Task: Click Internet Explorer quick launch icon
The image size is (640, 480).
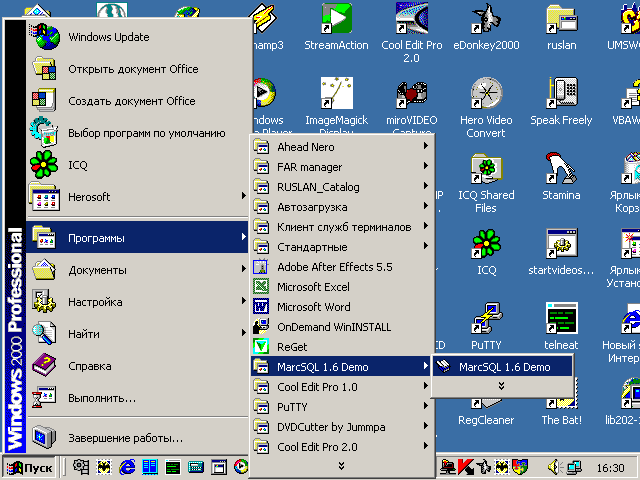Action: [x=127, y=467]
